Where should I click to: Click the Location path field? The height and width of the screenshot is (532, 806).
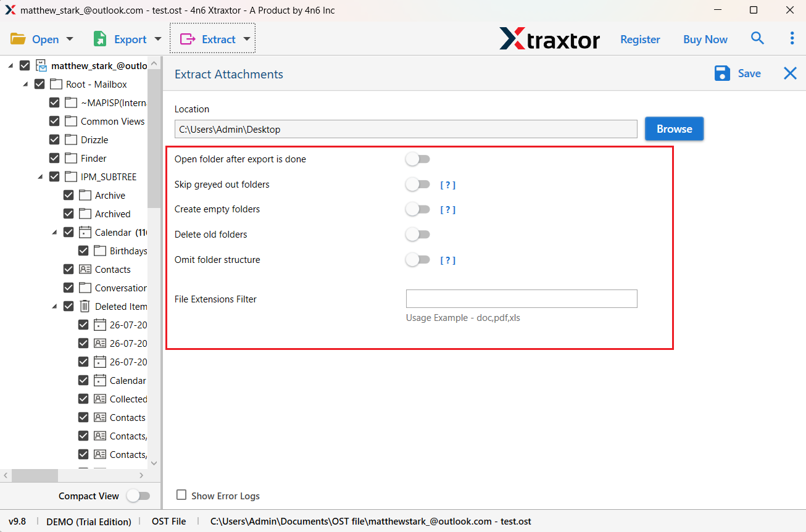pos(406,129)
